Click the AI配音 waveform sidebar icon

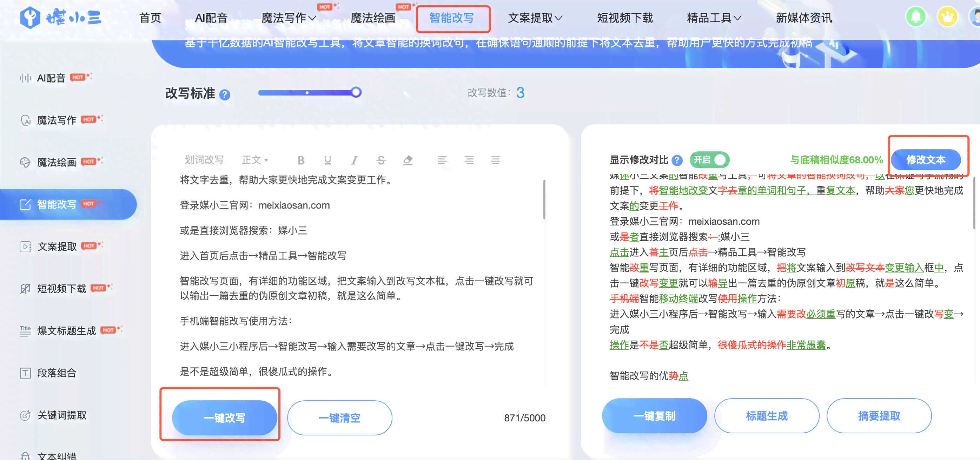pyautogui.click(x=25, y=78)
